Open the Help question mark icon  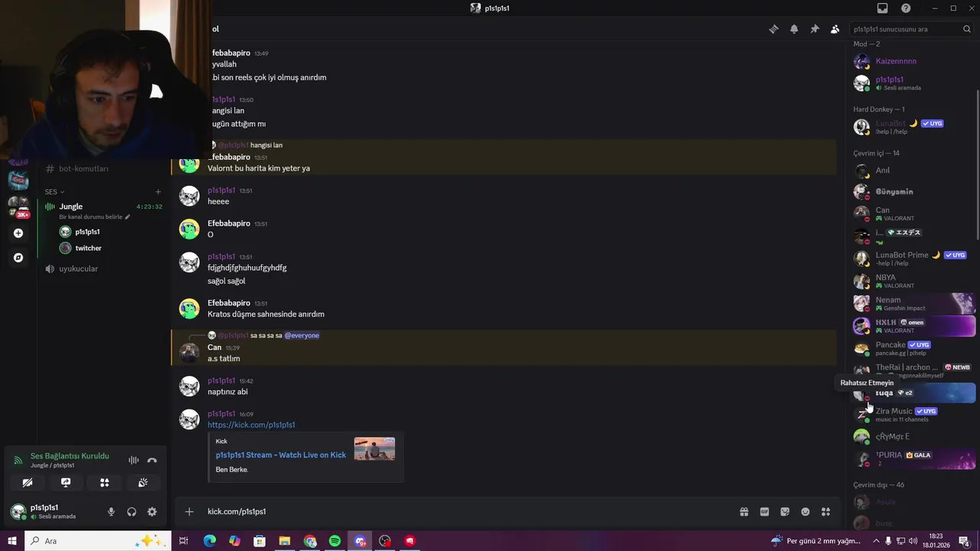pyautogui.click(x=906, y=8)
